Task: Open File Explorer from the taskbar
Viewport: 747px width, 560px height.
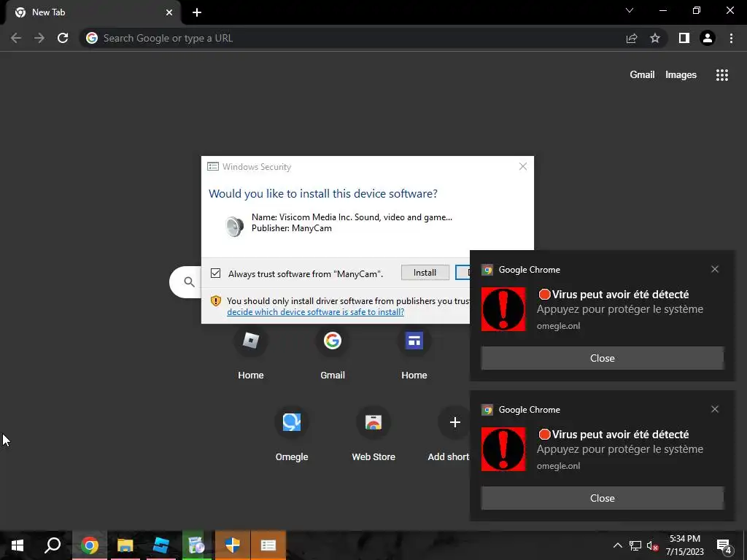Action: coord(125,545)
